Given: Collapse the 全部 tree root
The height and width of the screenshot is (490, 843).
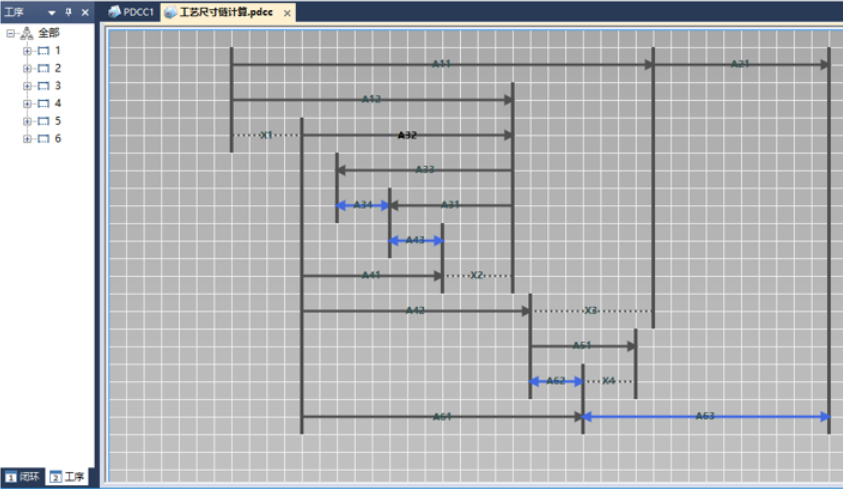Looking at the screenshot, I should coord(11,33).
